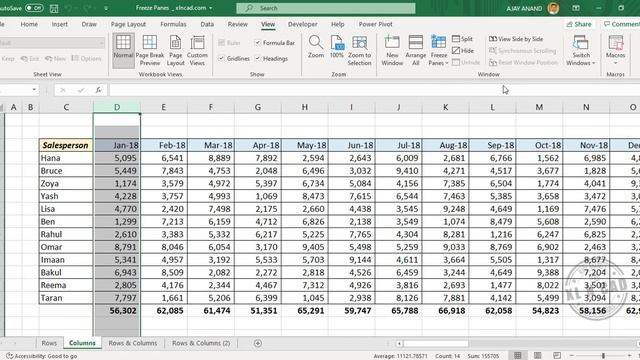Screen dimensions: 640x360
Task: Click the May-18 header cell
Action: tap(304, 145)
